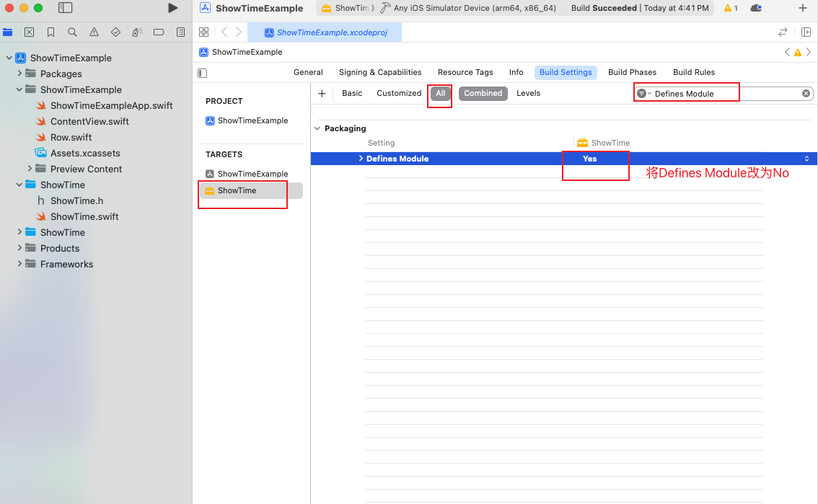The height and width of the screenshot is (504, 818).
Task: Collapse the Packaging section
Action: point(317,128)
